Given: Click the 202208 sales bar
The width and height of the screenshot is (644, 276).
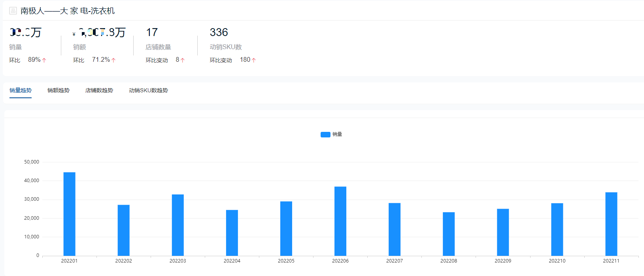Looking at the screenshot, I should click(x=449, y=234).
